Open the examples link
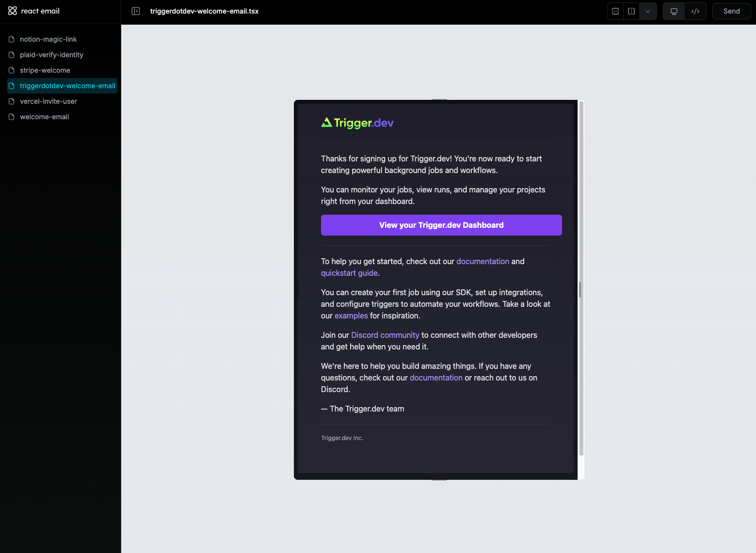The height and width of the screenshot is (553, 756). coord(351,316)
